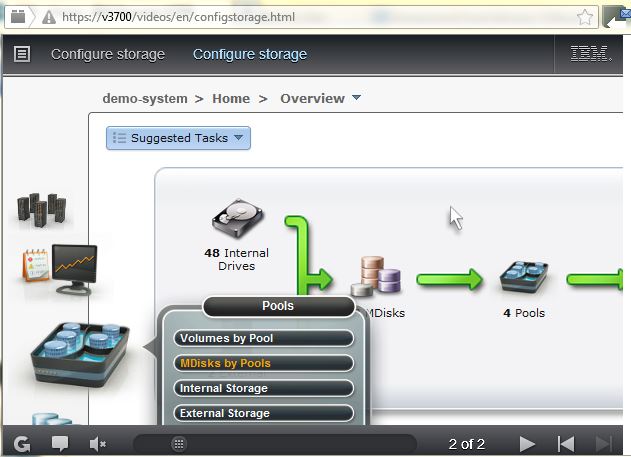
Task: Click the security warning triangle icon
Action: pyautogui.click(x=49, y=17)
